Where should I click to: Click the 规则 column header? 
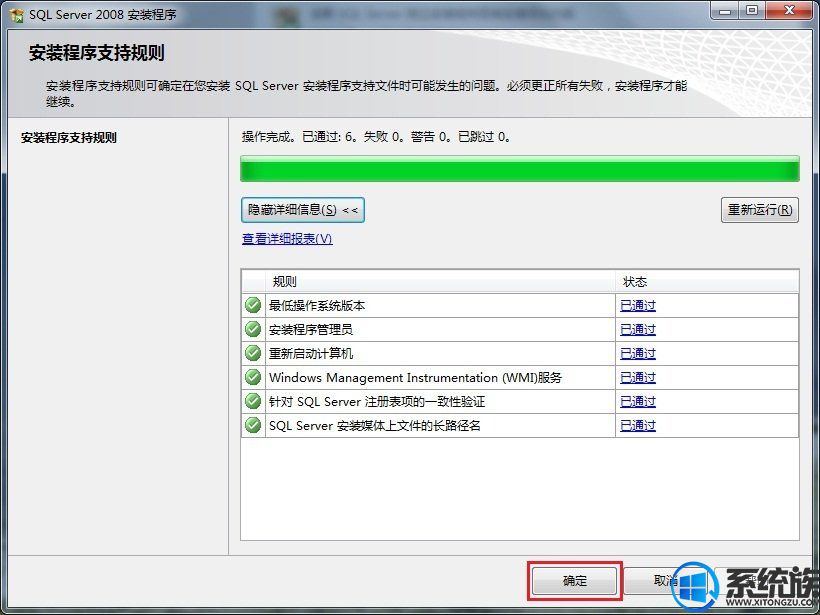[440, 282]
